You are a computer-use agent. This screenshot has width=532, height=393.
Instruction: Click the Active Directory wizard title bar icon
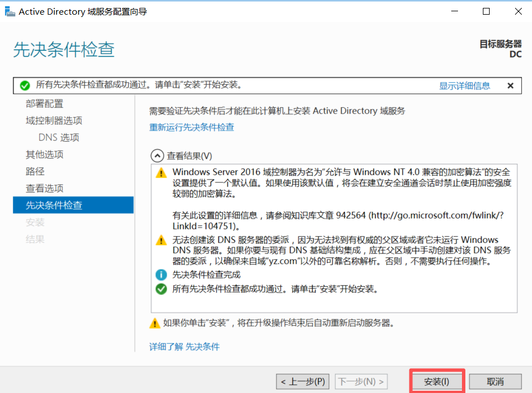pos(10,11)
